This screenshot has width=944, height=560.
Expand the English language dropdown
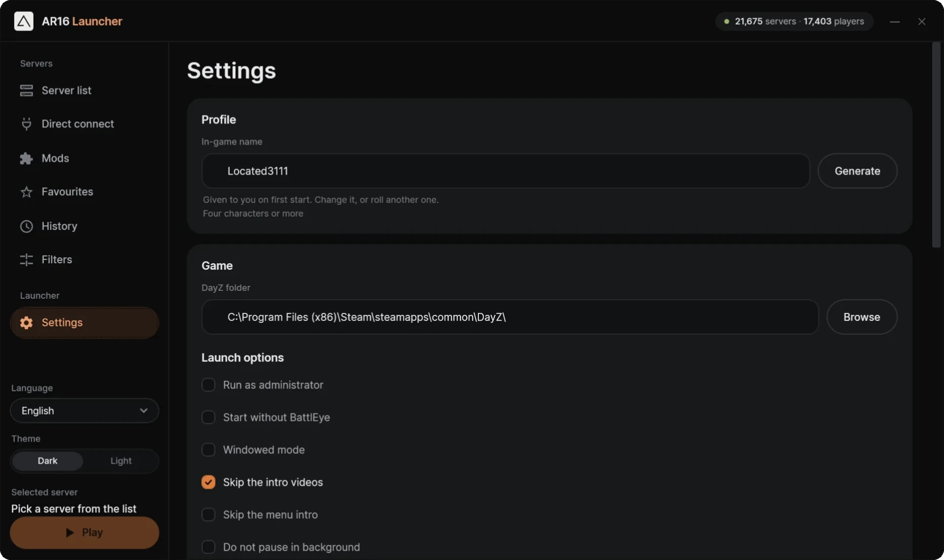84,411
